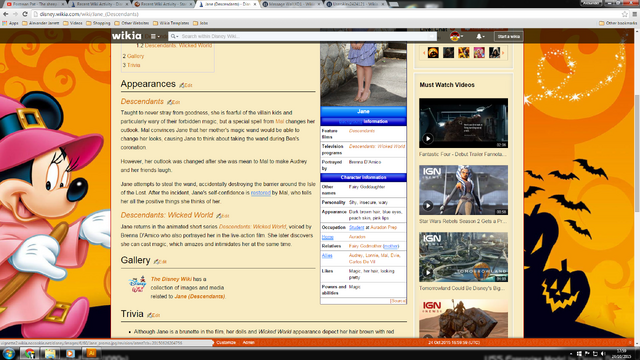Open the Jobs bookmark folder
Screen dimensions: 640x360
[x=200, y=23]
